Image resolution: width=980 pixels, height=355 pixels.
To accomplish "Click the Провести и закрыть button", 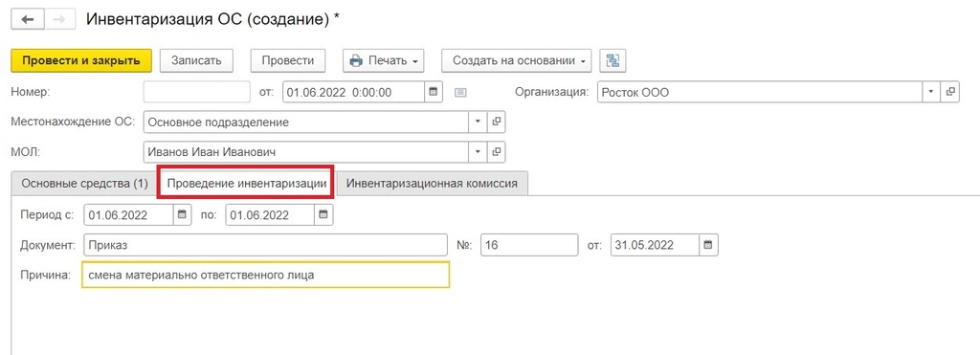I will [x=81, y=60].
